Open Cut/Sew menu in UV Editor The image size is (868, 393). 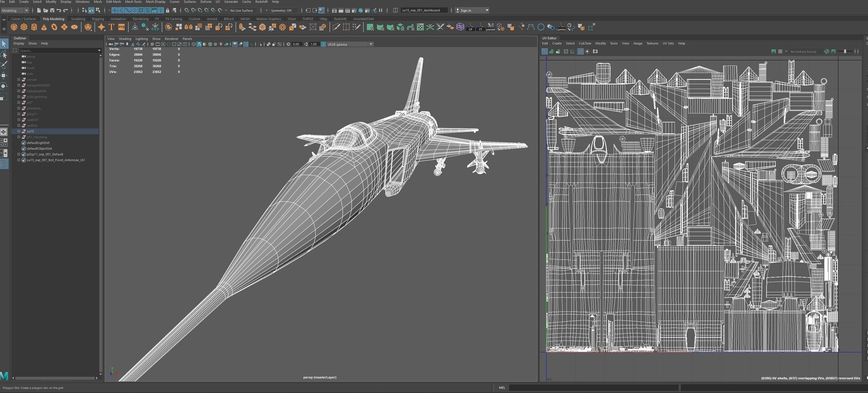(x=585, y=43)
